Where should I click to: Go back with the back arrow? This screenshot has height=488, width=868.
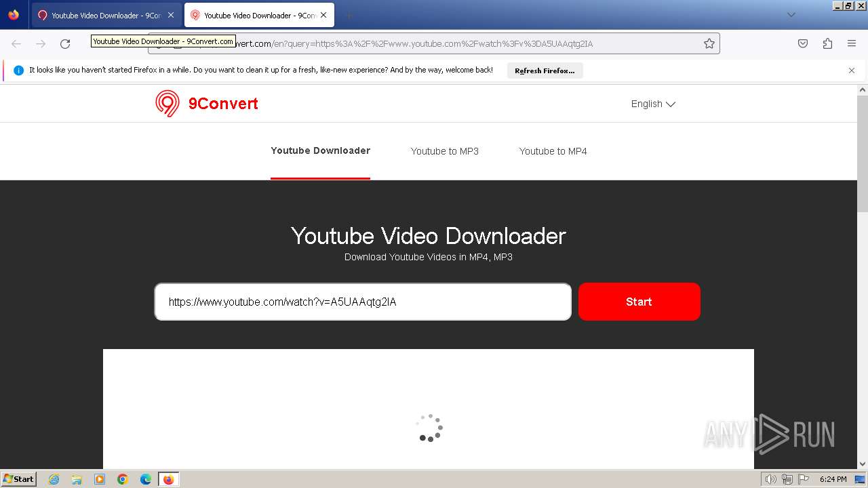point(16,43)
